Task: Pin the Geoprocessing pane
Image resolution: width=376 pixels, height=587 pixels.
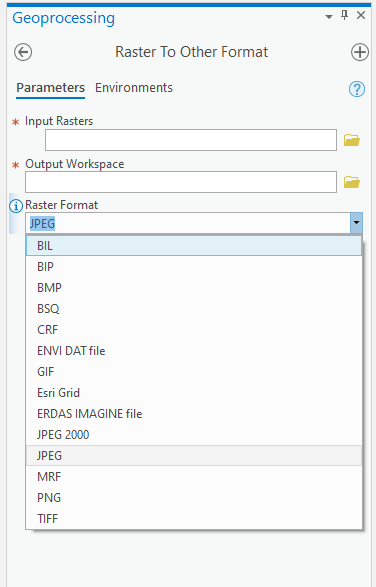Action: 345,15
